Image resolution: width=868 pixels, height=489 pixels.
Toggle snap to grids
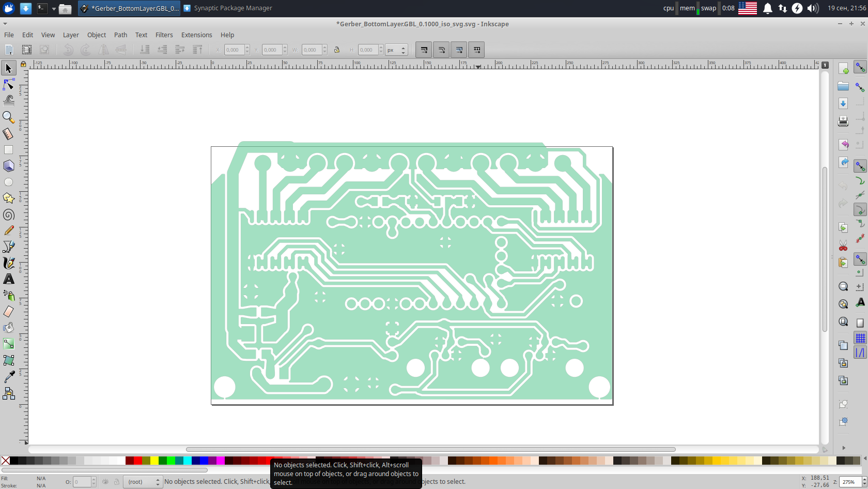[x=860, y=338]
